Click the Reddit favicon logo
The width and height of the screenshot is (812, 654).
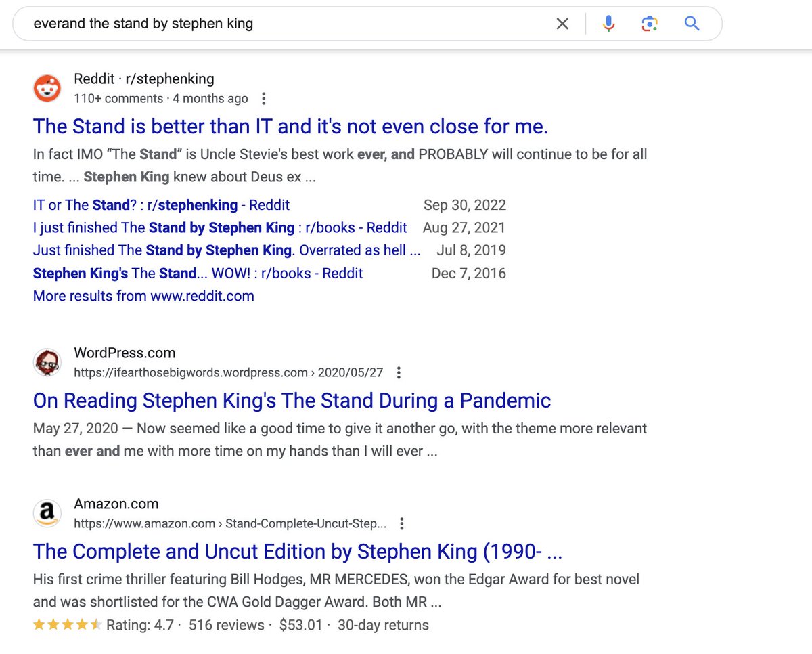(x=47, y=89)
